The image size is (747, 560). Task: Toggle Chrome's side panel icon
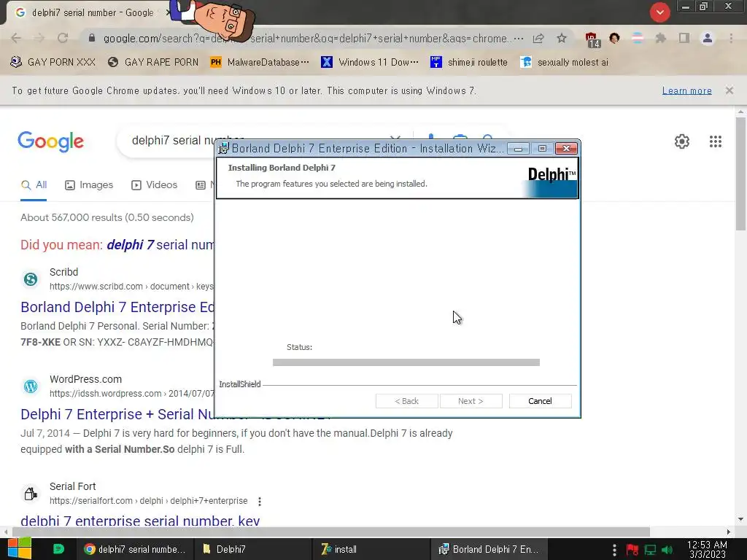[684, 38]
